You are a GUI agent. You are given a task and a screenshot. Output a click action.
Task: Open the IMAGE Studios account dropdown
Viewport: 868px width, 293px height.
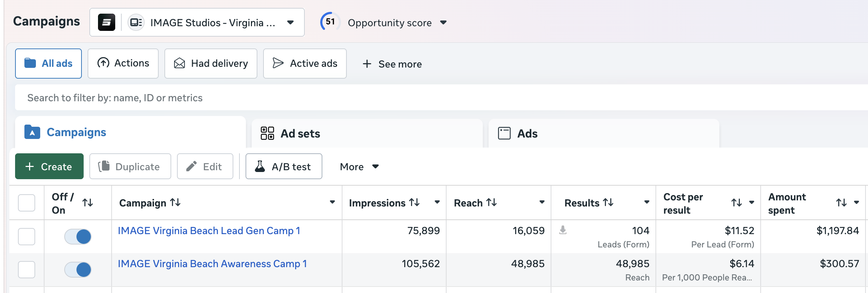coord(197,22)
